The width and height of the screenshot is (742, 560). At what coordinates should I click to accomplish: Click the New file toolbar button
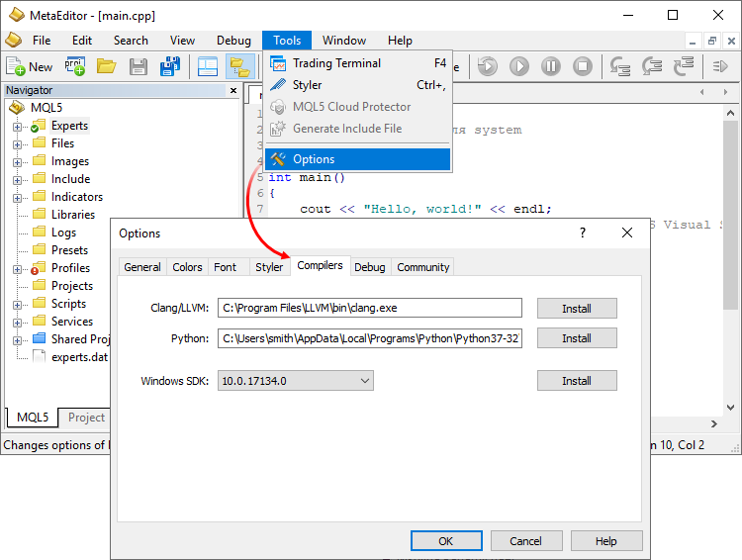[x=30, y=66]
